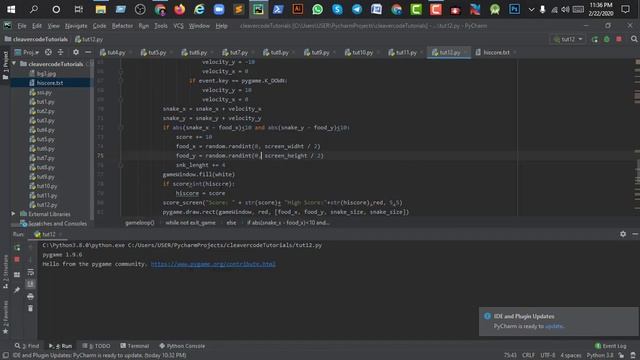
Task: Hide the Project panel with minimize icon
Action: (x=88, y=52)
